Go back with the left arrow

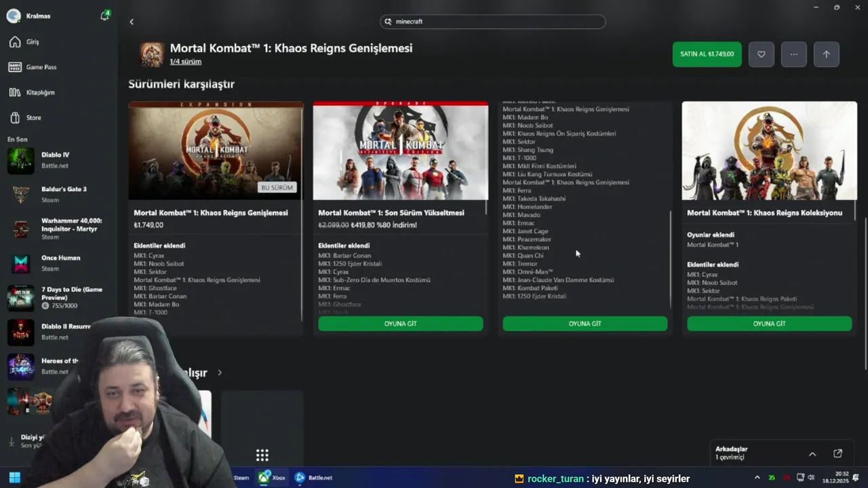click(x=132, y=22)
